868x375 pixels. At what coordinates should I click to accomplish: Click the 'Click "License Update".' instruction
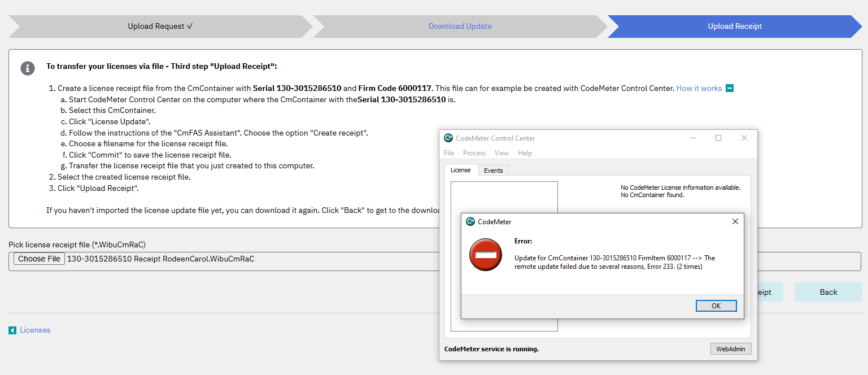tap(110, 121)
